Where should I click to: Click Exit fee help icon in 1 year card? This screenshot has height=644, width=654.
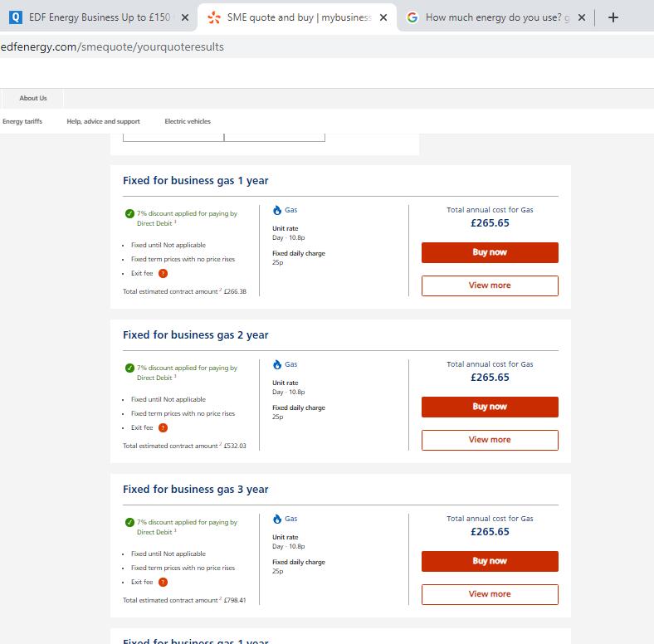(x=163, y=273)
